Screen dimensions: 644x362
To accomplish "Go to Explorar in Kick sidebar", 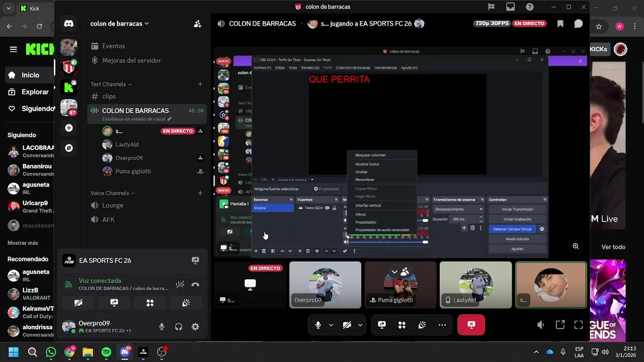I will point(30,92).
